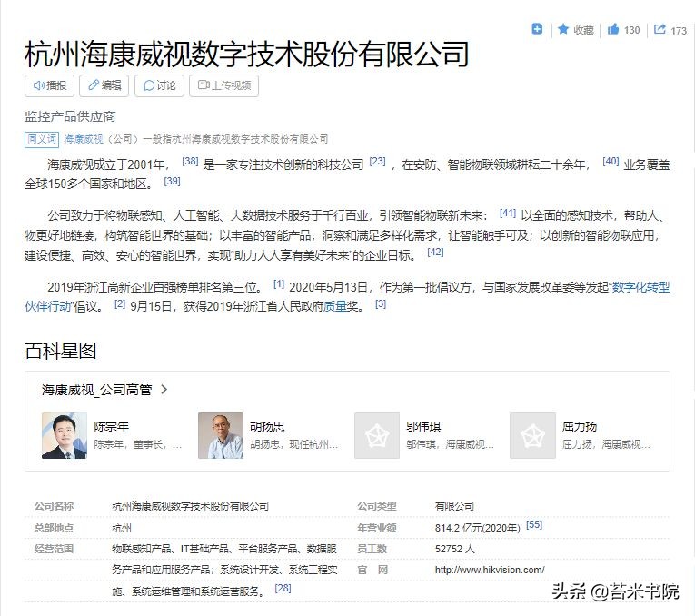
Task: Click 屈力扬 placeholder avatar
Action: click(532, 435)
